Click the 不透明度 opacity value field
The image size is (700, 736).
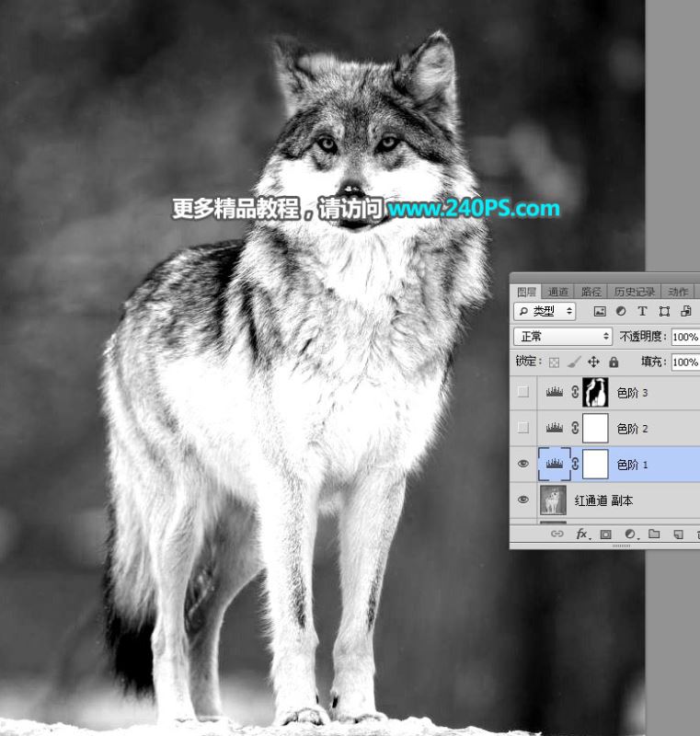tap(685, 337)
